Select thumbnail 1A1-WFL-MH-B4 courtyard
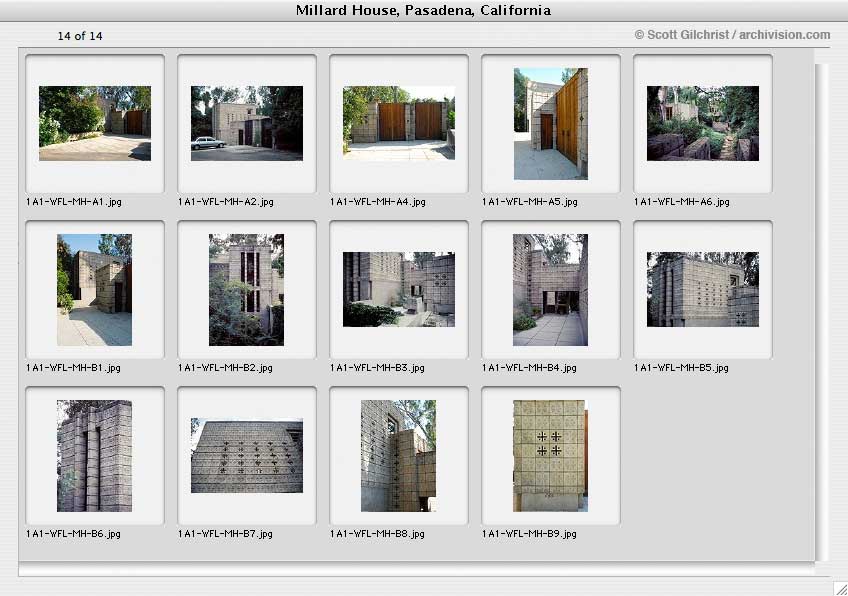The image size is (848, 596). [551, 290]
